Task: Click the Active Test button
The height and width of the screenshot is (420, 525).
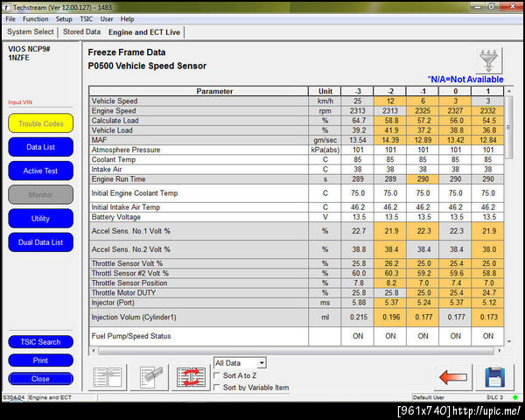Action: (40, 171)
